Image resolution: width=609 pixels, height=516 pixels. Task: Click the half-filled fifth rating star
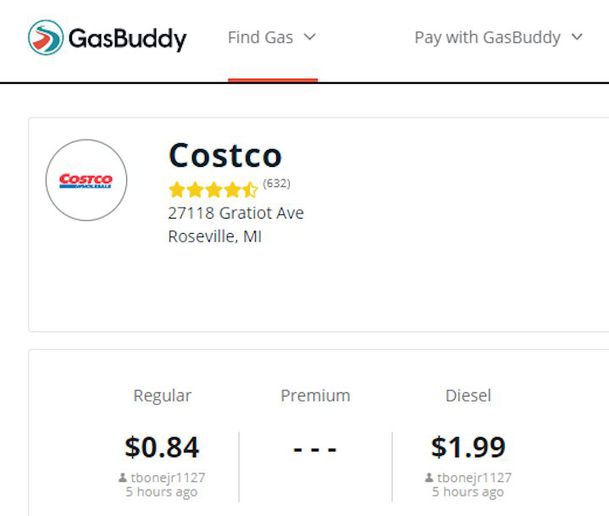250,190
